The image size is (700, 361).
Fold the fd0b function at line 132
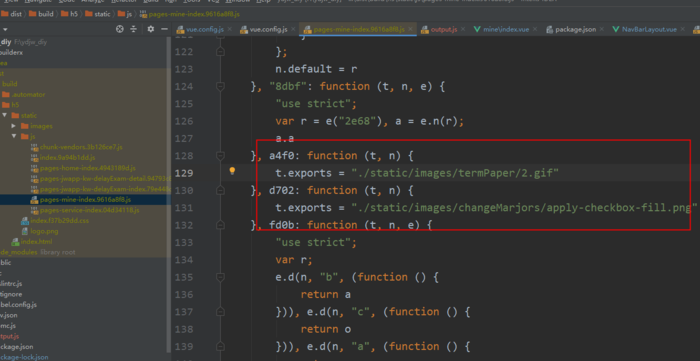click(x=220, y=225)
